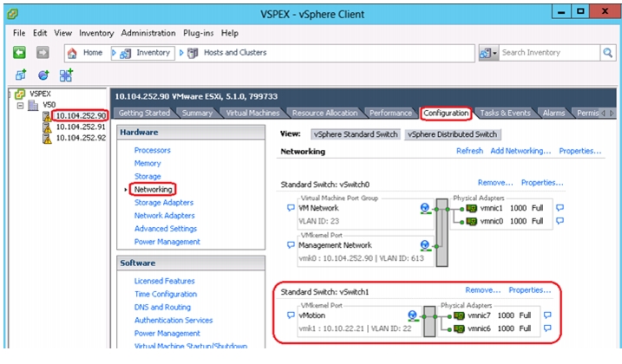The width and height of the screenshot is (622, 364).
Task: Click the Management Network globe icon
Action: tap(425, 246)
